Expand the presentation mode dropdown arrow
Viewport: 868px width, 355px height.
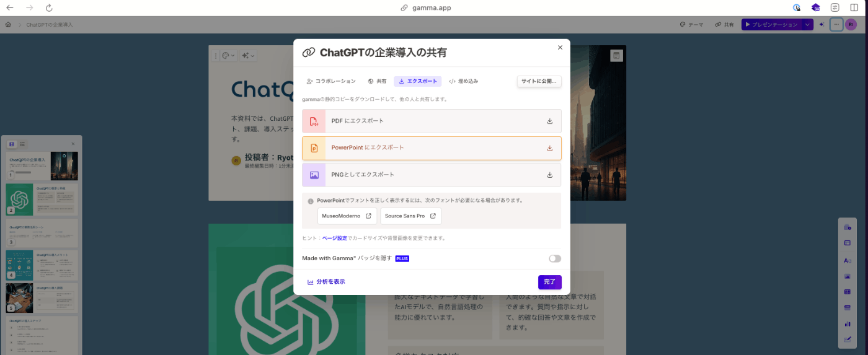807,24
